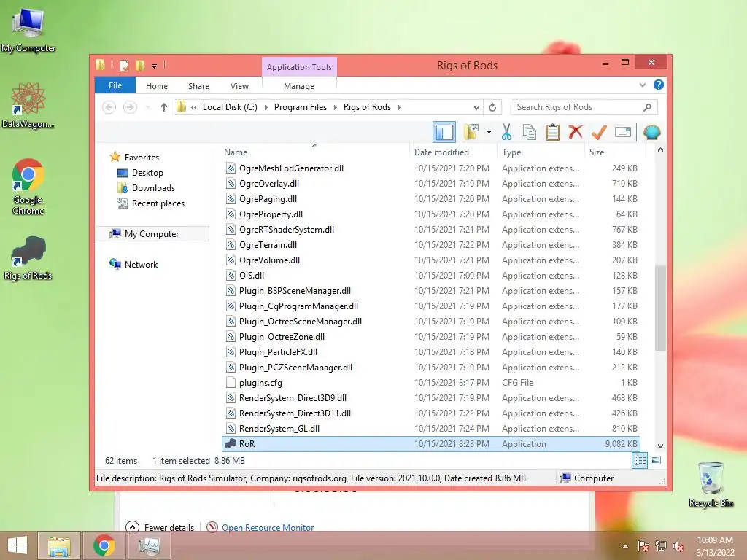Click Program Files in the breadcrumb

click(x=300, y=107)
